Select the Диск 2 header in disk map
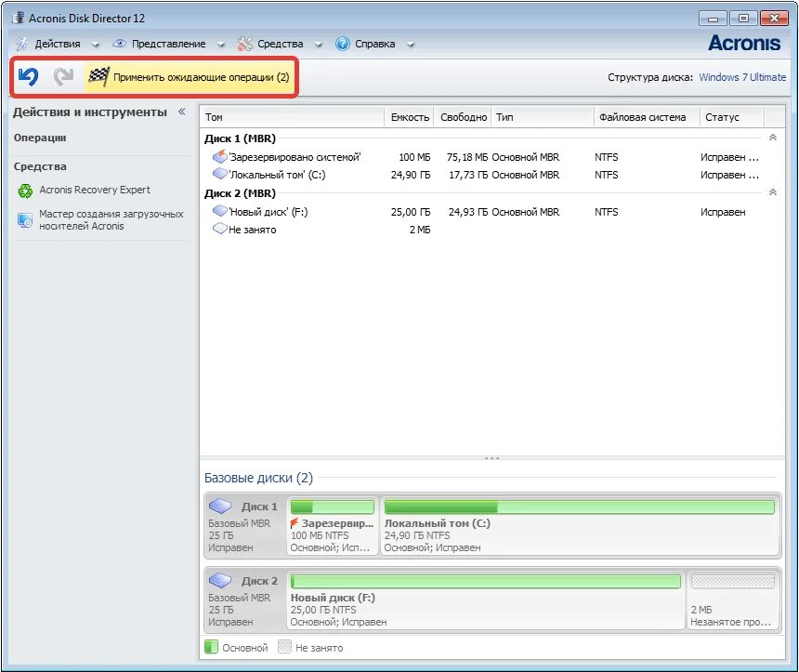The image size is (799, 672). 245,600
